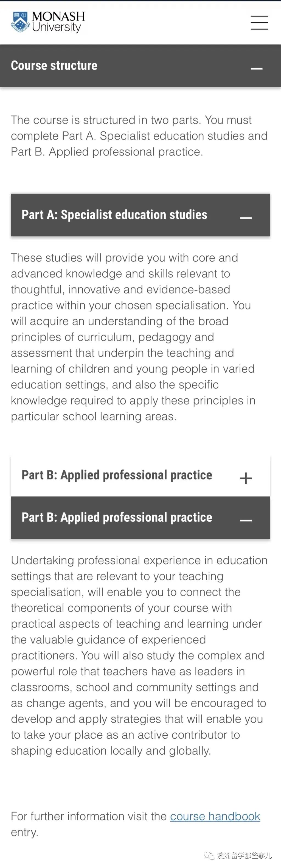Image resolution: width=281 pixels, height=868 pixels.
Task: Click the line 'Undertaking professional experience in education'
Action: point(139,560)
